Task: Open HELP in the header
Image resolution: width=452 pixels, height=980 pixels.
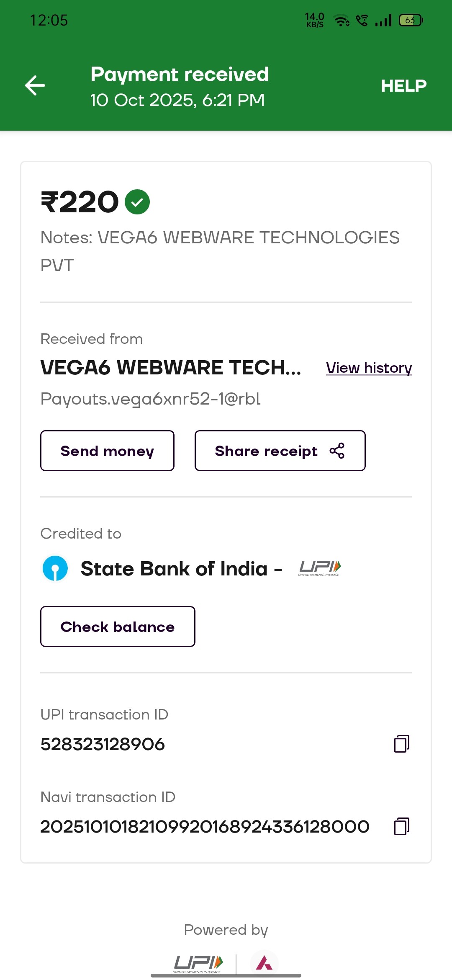Action: click(x=403, y=86)
